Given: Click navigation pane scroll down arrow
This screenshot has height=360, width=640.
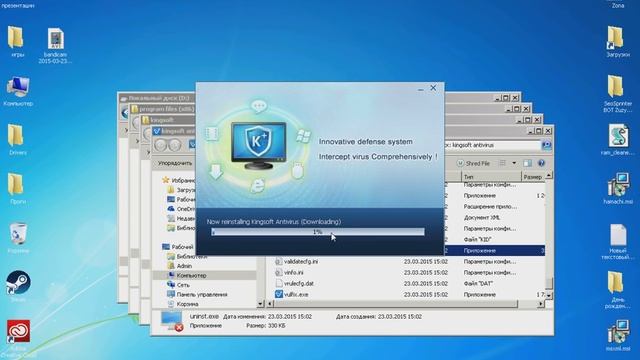Looking at the screenshot, I should (260, 304).
